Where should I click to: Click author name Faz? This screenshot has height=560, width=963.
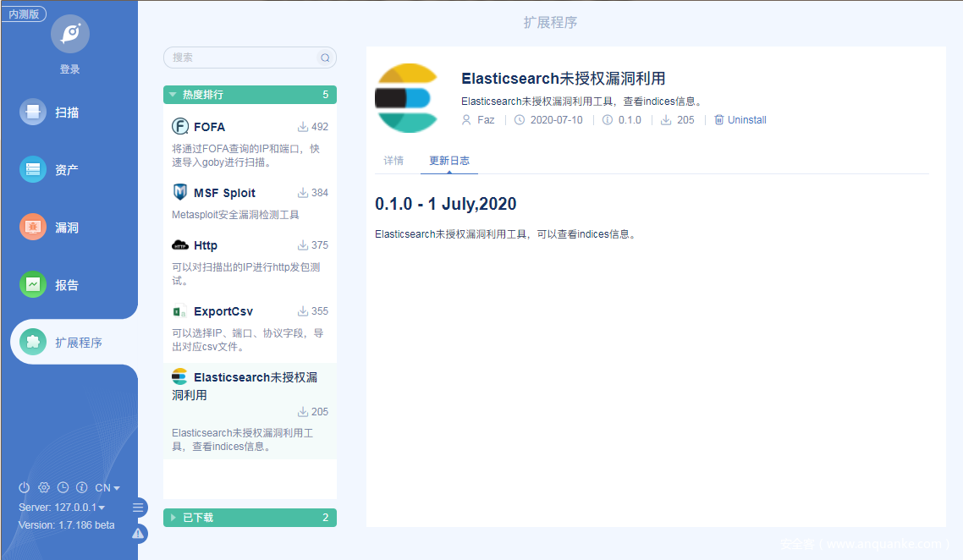click(x=486, y=120)
